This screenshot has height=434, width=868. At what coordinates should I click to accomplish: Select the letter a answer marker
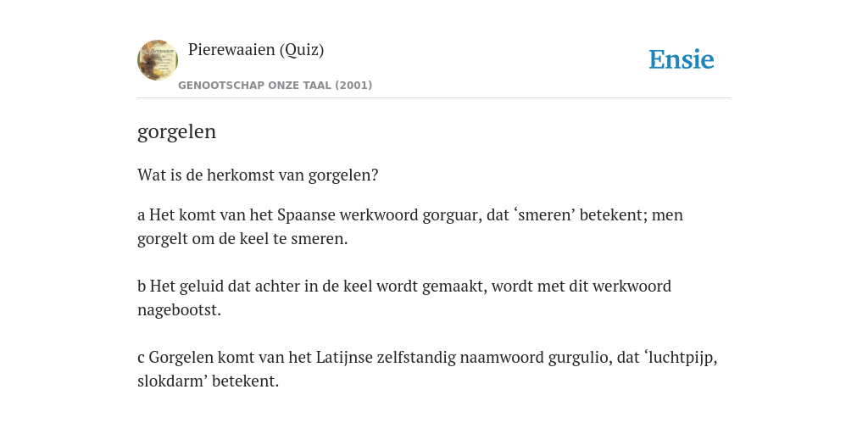(x=142, y=215)
